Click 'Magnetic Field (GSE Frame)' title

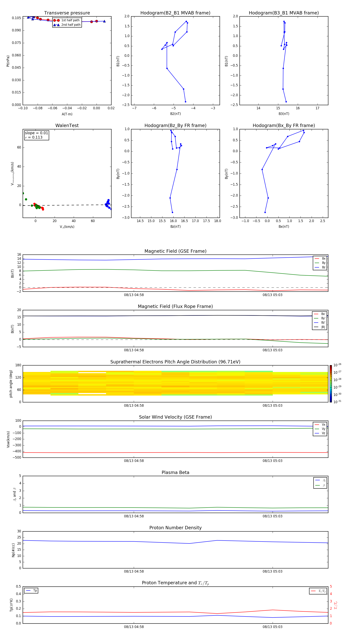coord(175,251)
